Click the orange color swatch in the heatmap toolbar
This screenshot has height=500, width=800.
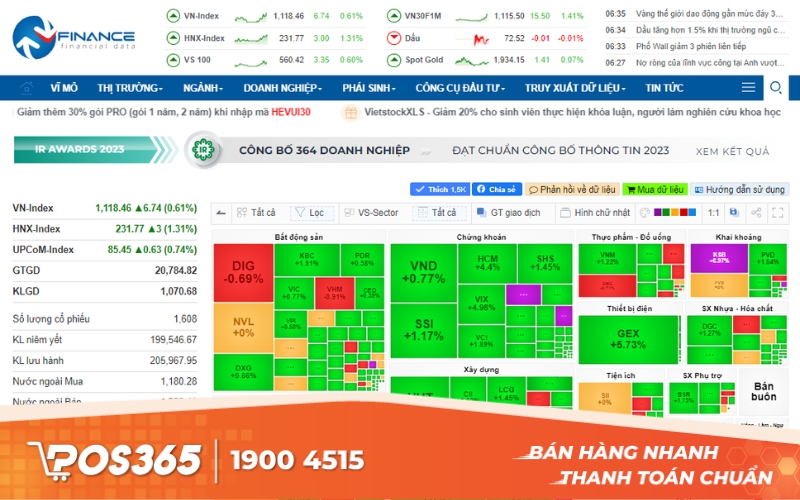674,212
